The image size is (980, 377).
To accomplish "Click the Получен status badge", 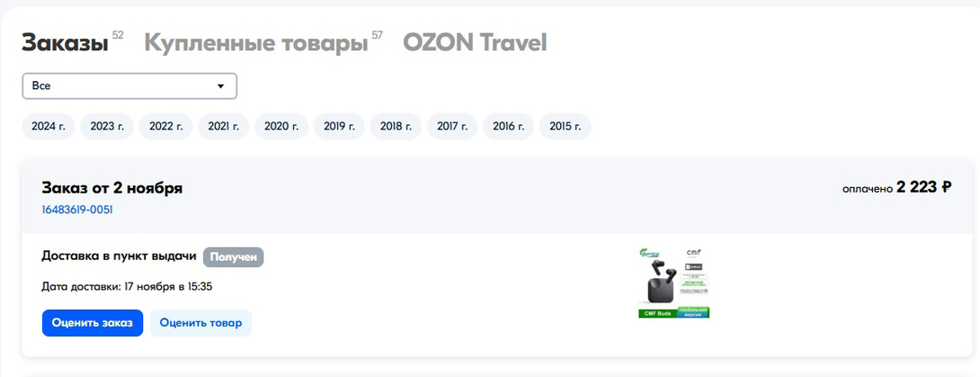I will [x=234, y=256].
